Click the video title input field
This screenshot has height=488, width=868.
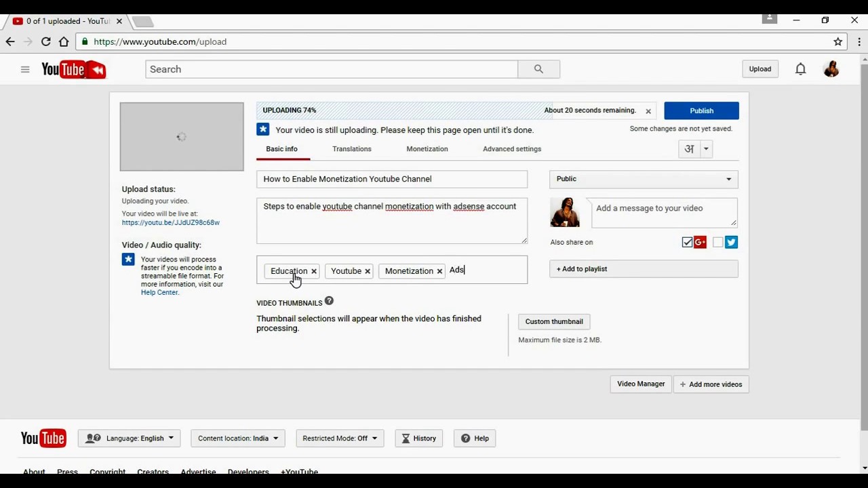pos(392,179)
